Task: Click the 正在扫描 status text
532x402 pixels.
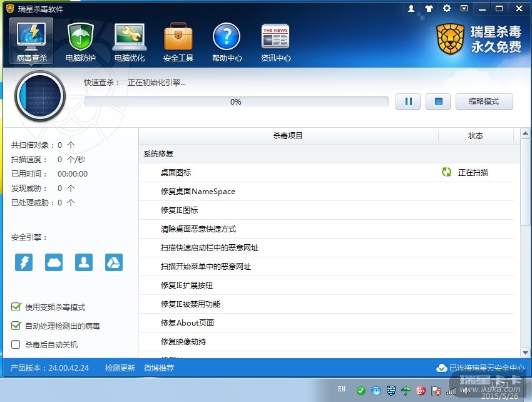Action: click(473, 172)
